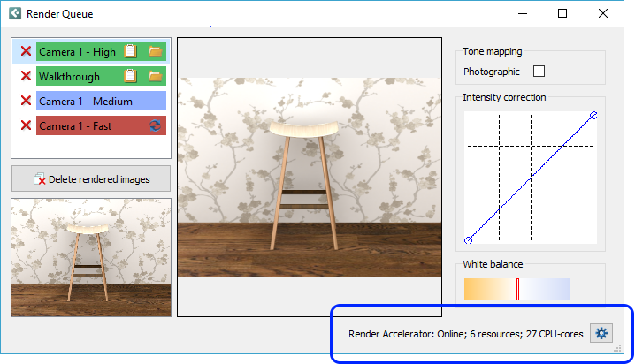
Task: Click the Render Accelerator status text
Action: (466, 334)
